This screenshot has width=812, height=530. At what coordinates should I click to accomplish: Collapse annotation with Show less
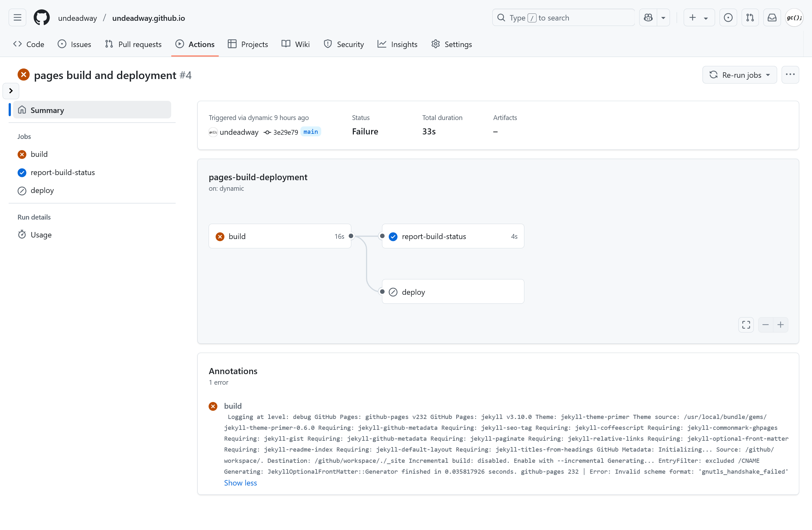coord(241,483)
